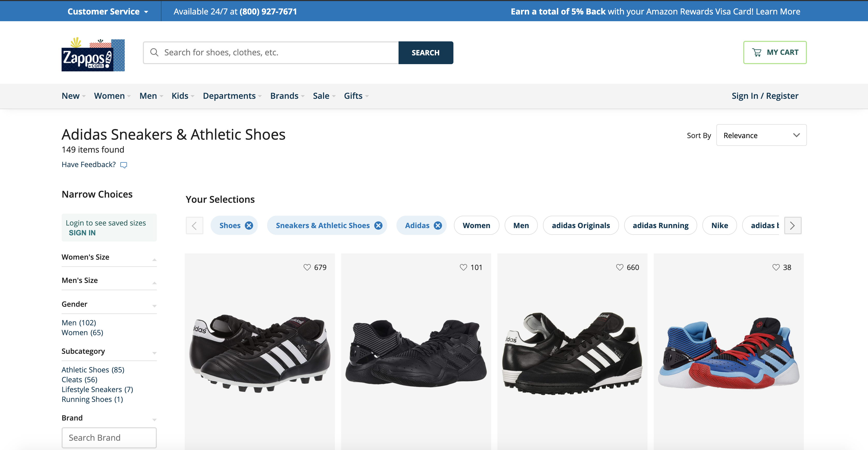Click the magnifier icon in search box
Image resolution: width=868 pixels, height=450 pixels.
click(x=154, y=52)
